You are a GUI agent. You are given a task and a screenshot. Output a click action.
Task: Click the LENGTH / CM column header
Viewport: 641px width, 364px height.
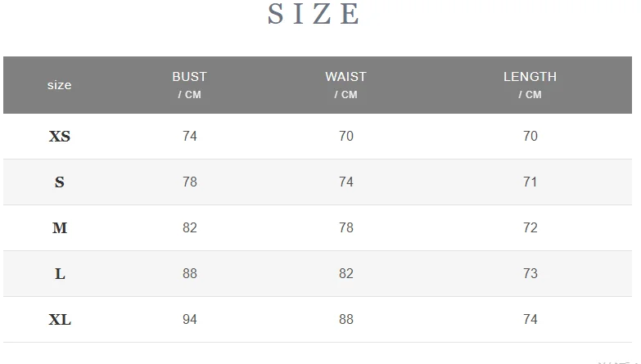point(530,85)
